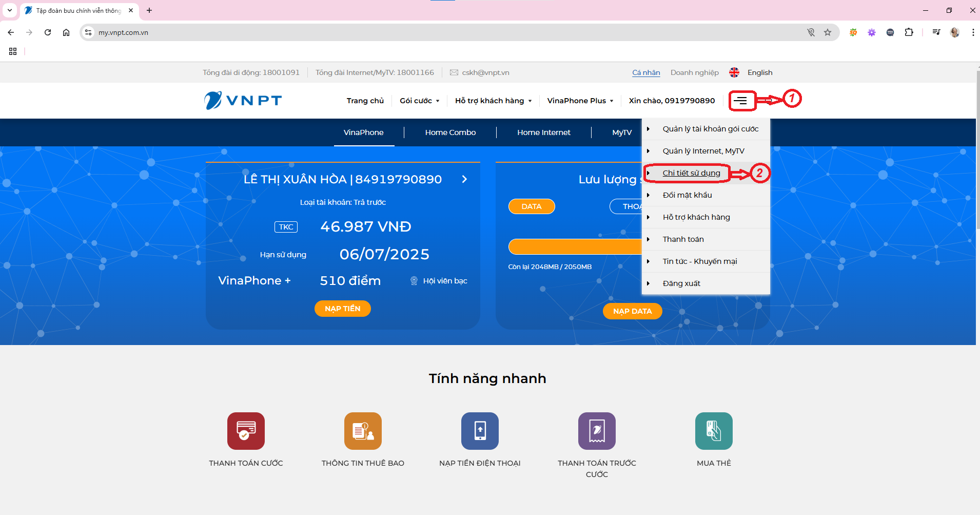The image size is (980, 515).
Task: Click the media control icon in toolbar
Action: [x=936, y=32]
